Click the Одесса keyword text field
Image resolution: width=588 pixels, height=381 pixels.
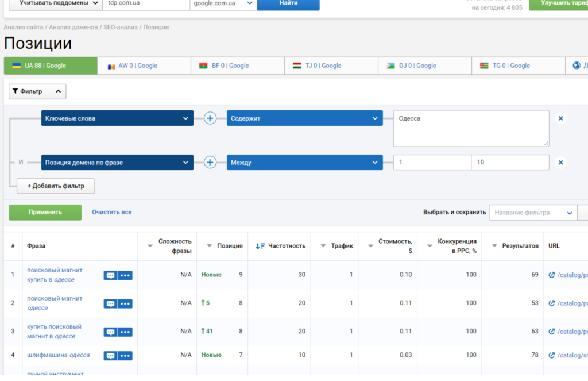coord(471,128)
